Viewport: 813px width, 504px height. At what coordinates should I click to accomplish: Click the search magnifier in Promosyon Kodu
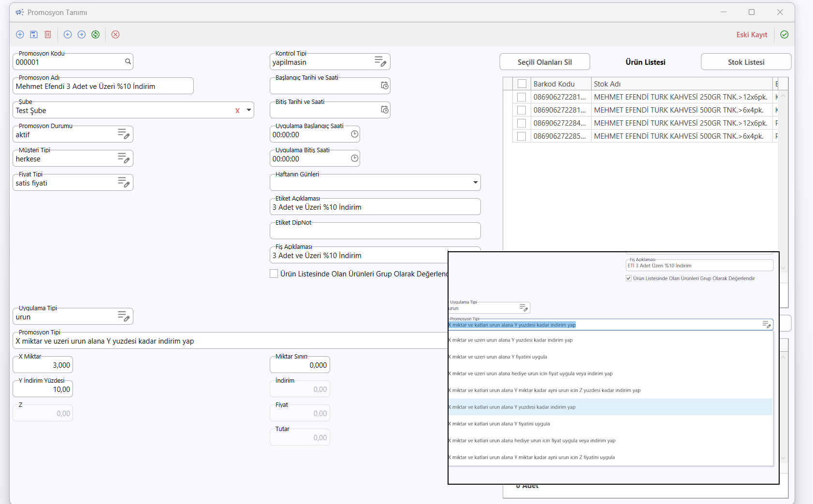[x=128, y=61]
